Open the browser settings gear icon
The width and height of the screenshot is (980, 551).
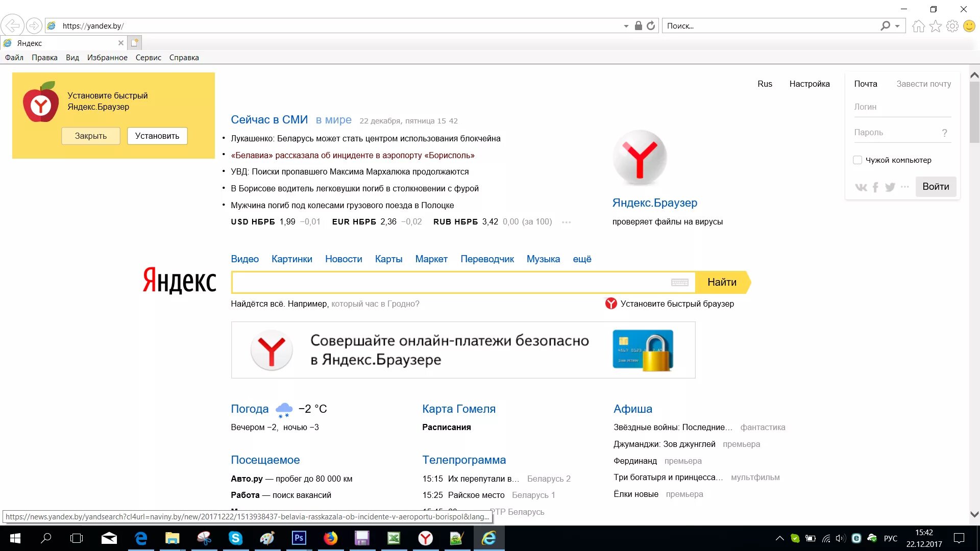(952, 26)
